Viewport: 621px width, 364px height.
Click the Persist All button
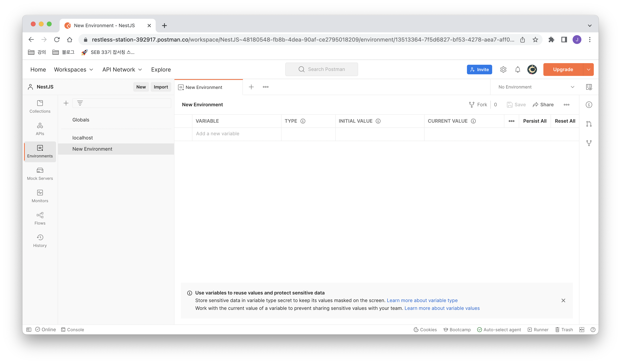click(x=535, y=121)
